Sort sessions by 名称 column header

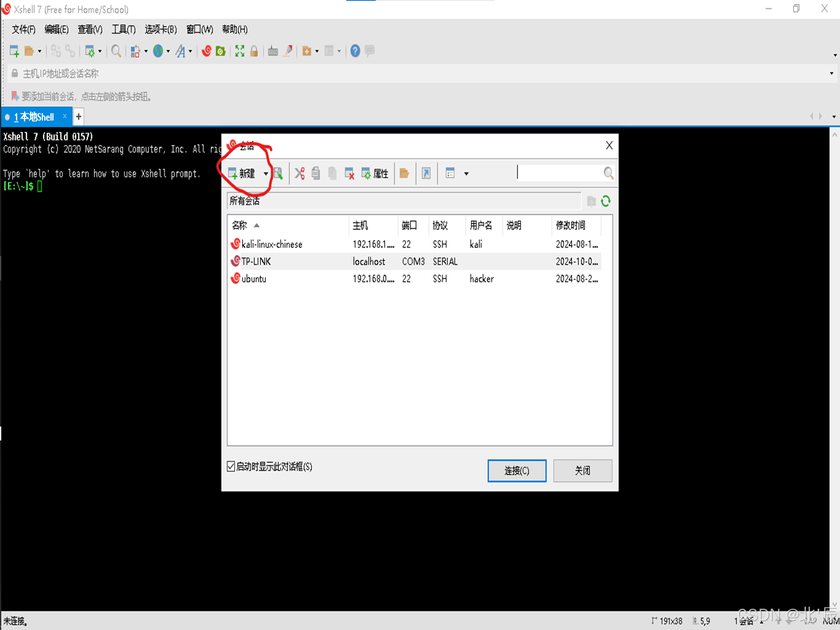click(x=288, y=225)
